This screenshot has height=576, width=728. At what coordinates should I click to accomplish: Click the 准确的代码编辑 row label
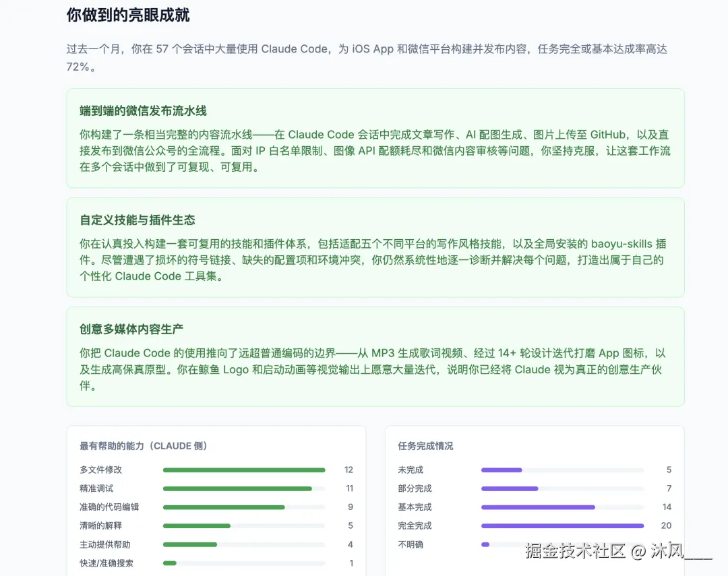[109, 507]
